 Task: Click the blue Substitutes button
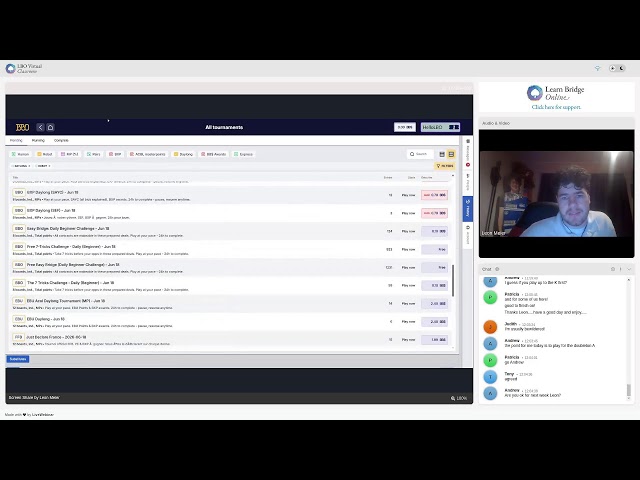click(18, 359)
